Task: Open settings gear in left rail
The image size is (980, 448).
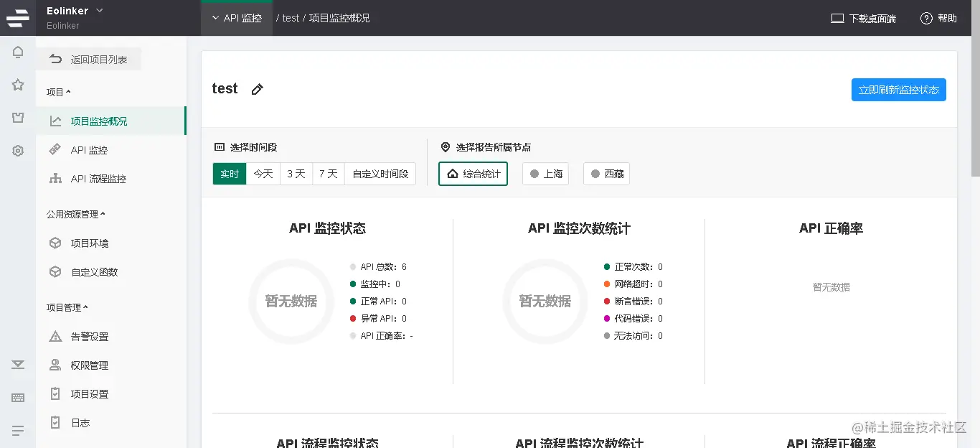Action: (18, 151)
